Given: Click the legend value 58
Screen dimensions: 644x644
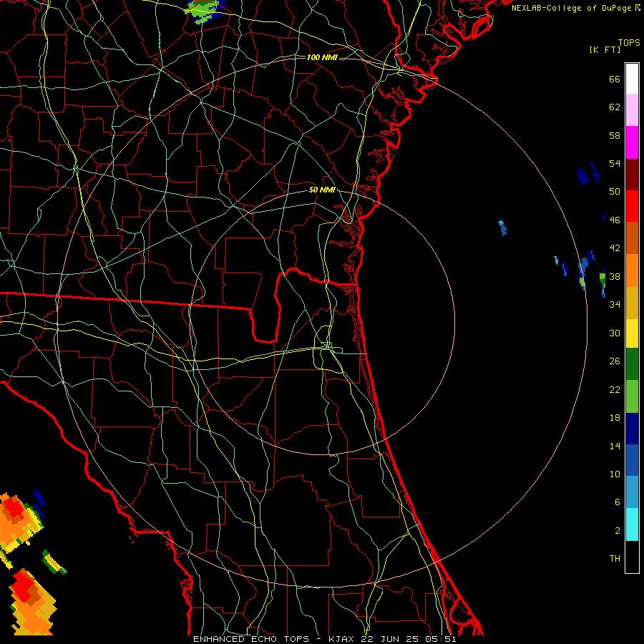Looking at the screenshot, I should click(615, 135).
